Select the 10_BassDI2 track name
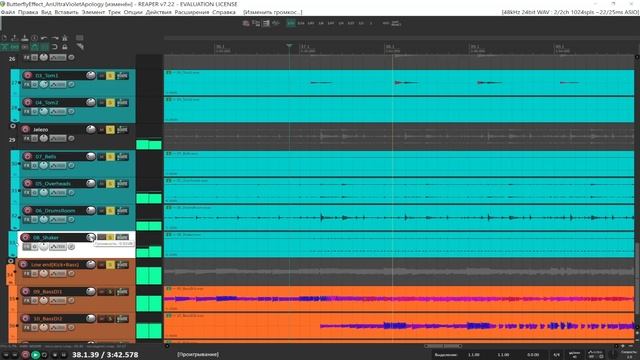 pyautogui.click(x=48, y=318)
